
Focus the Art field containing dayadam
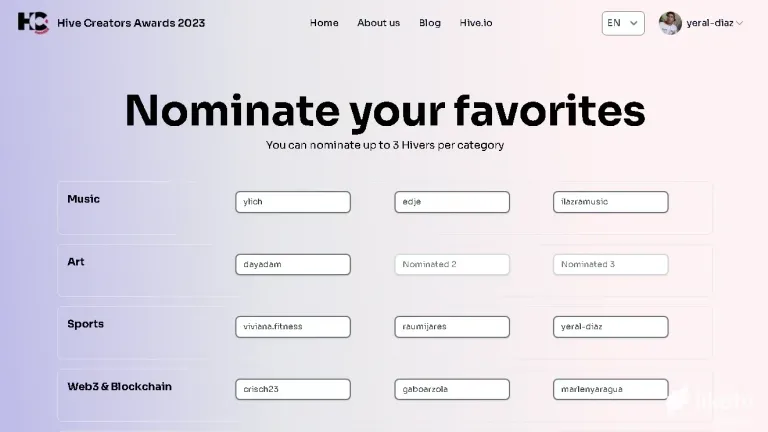pyautogui.click(x=293, y=264)
